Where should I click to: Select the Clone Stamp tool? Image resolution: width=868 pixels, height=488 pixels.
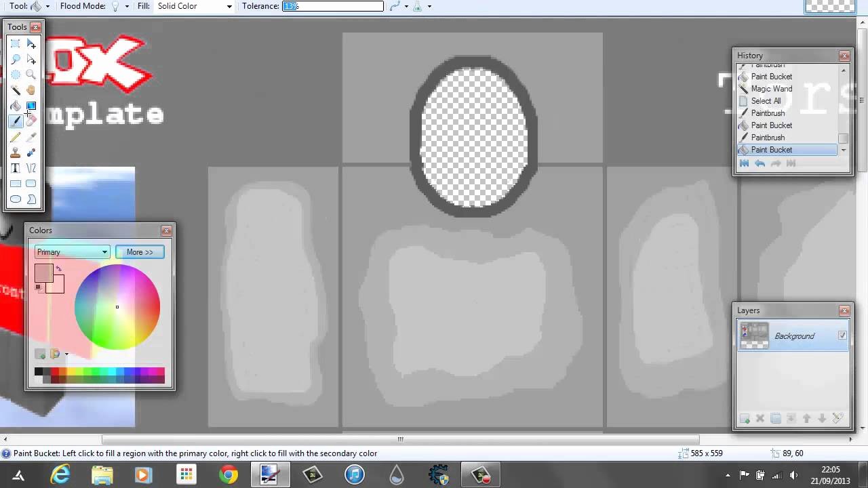(16, 152)
